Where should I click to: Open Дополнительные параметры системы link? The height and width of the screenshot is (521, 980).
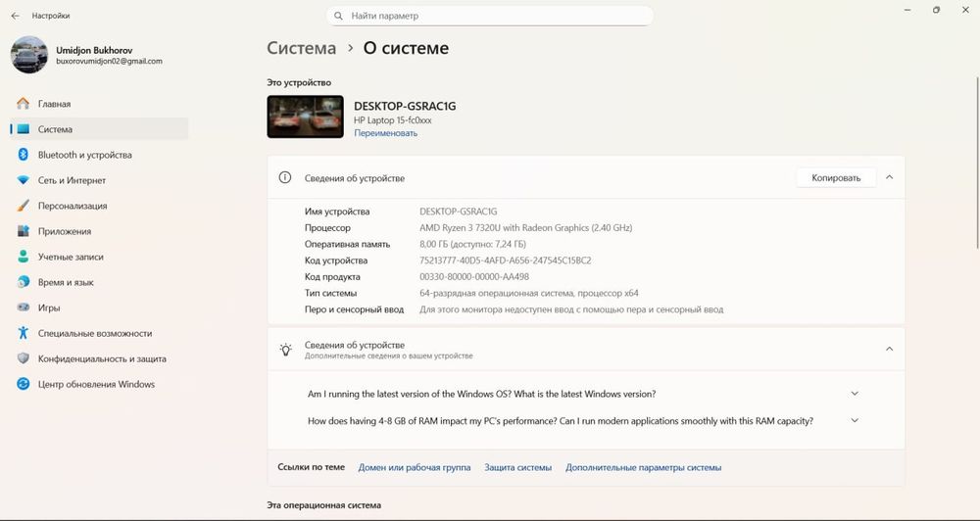tap(643, 467)
